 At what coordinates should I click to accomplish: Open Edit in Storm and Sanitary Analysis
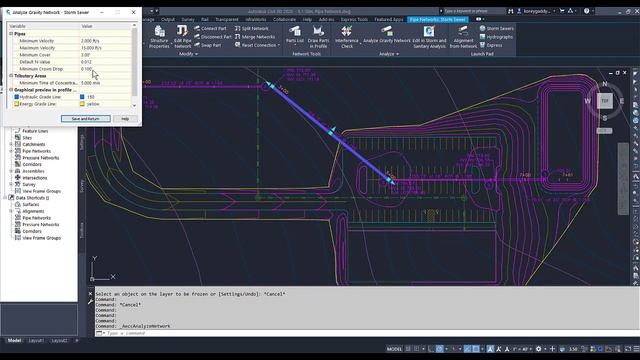(429, 37)
